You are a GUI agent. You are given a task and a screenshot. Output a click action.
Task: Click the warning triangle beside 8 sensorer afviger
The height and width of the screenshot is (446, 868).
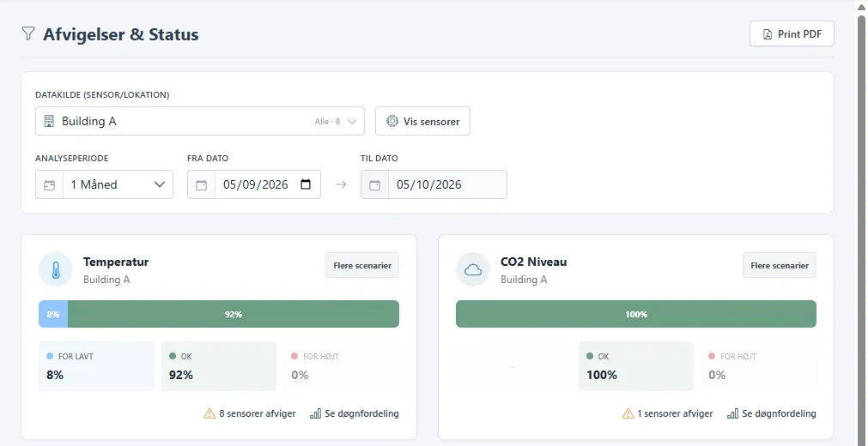point(209,413)
